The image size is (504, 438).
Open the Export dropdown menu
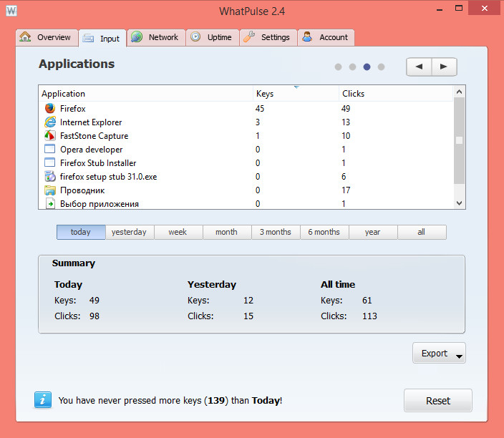coord(439,353)
